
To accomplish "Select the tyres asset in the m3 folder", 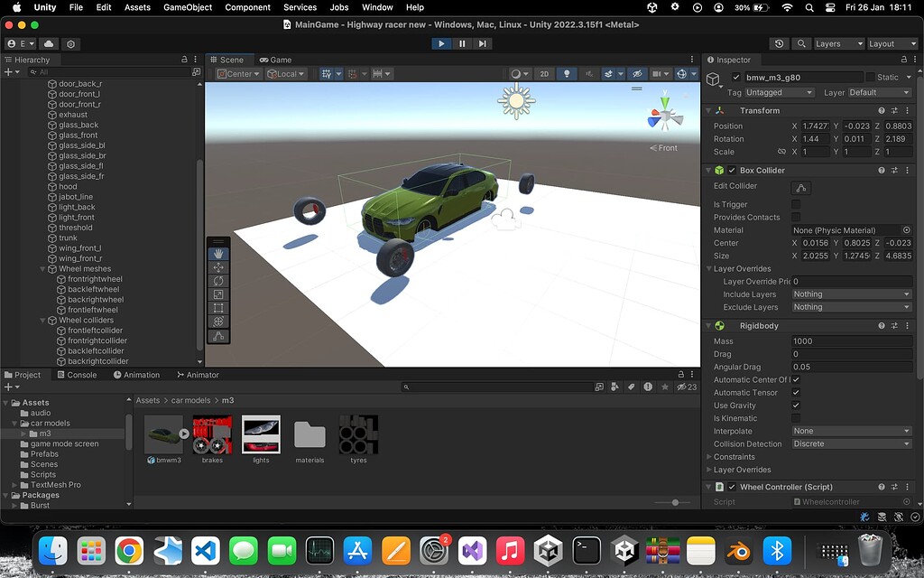I will (357, 436).
